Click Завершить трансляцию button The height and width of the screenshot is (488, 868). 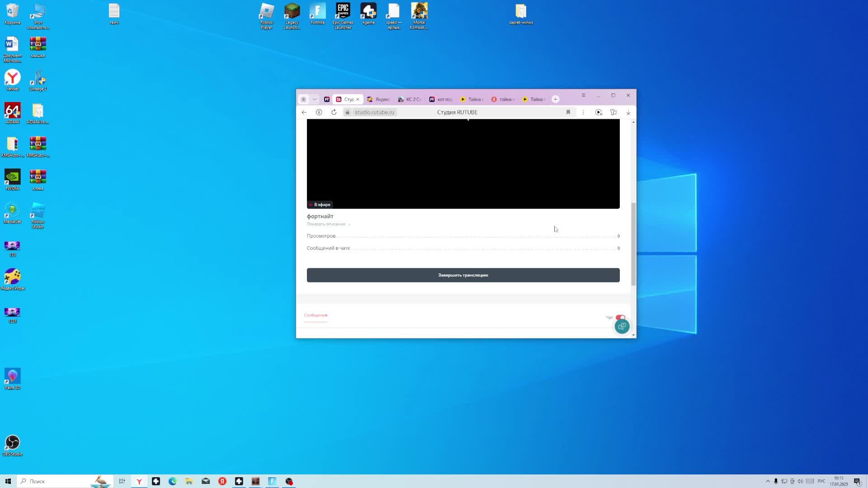tap(463, 275)
